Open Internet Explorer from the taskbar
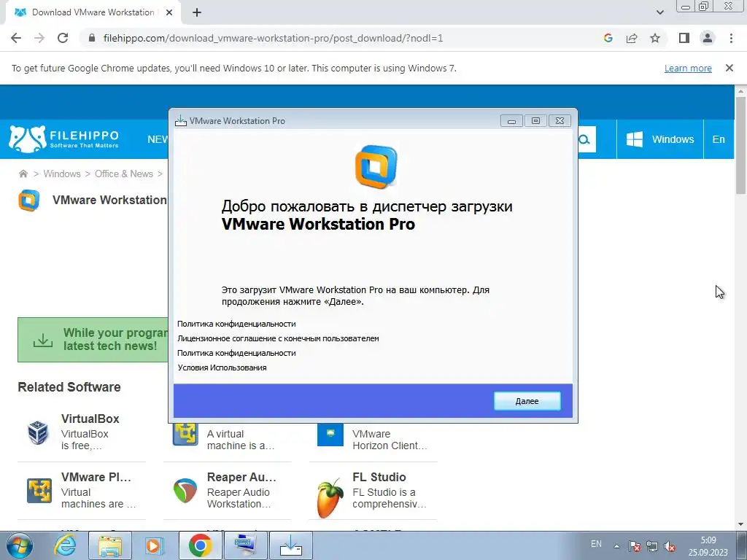The height and width of the screenshot is (560, 747). [x=64, y=545]
